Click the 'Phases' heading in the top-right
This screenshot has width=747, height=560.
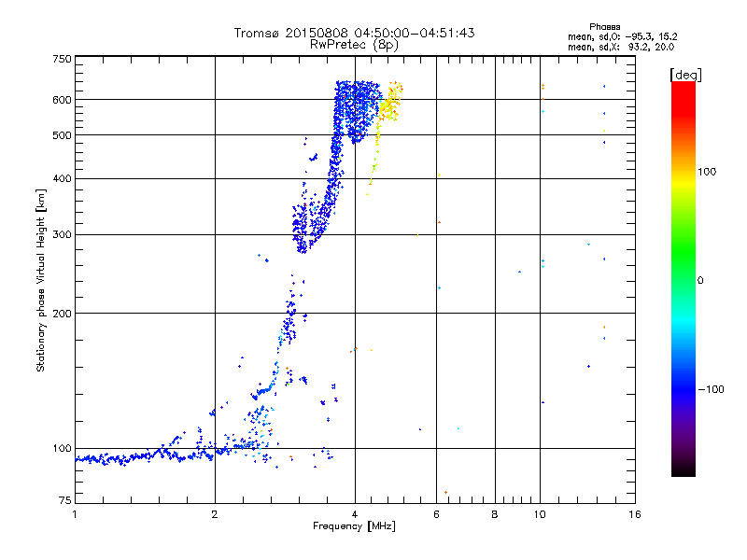(604, 27)
